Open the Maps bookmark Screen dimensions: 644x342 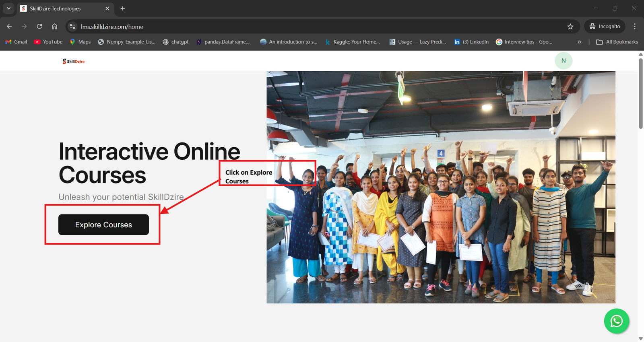point(80,42)
